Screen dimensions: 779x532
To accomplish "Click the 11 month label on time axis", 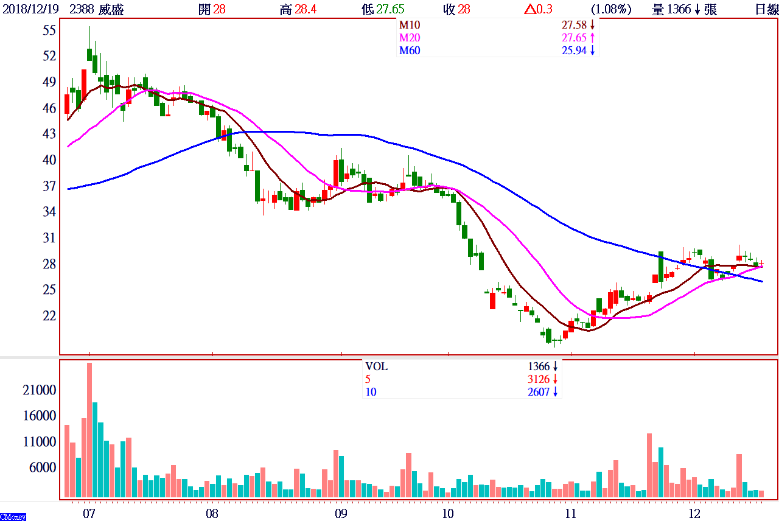I will point(570,513).
